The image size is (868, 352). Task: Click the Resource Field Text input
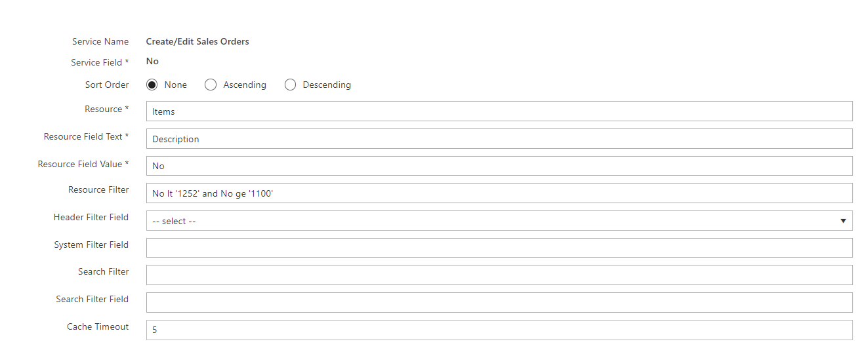point(499,139)
